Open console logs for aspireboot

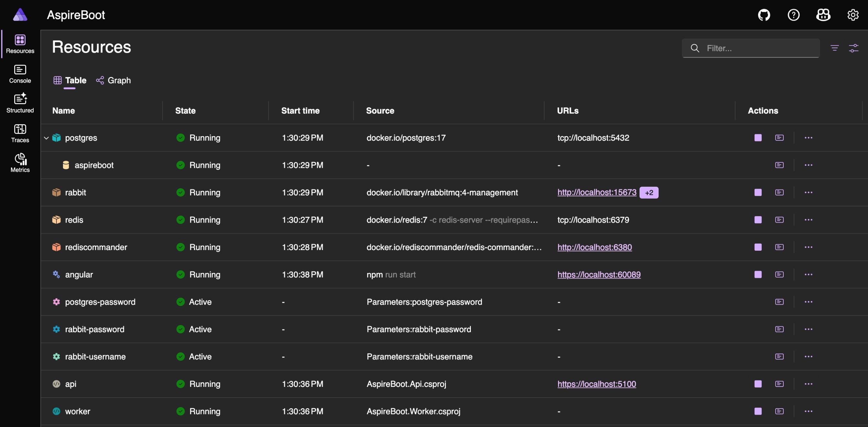(779, 165)
